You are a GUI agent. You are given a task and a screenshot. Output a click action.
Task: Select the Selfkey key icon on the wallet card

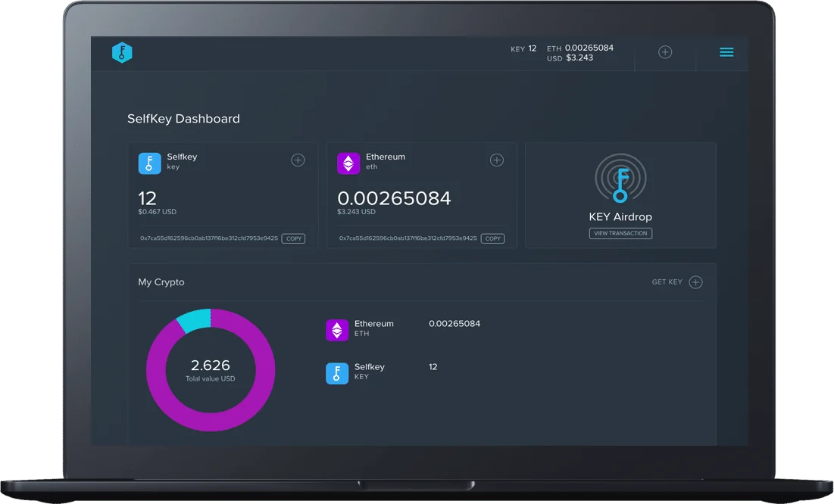[148, 162]
